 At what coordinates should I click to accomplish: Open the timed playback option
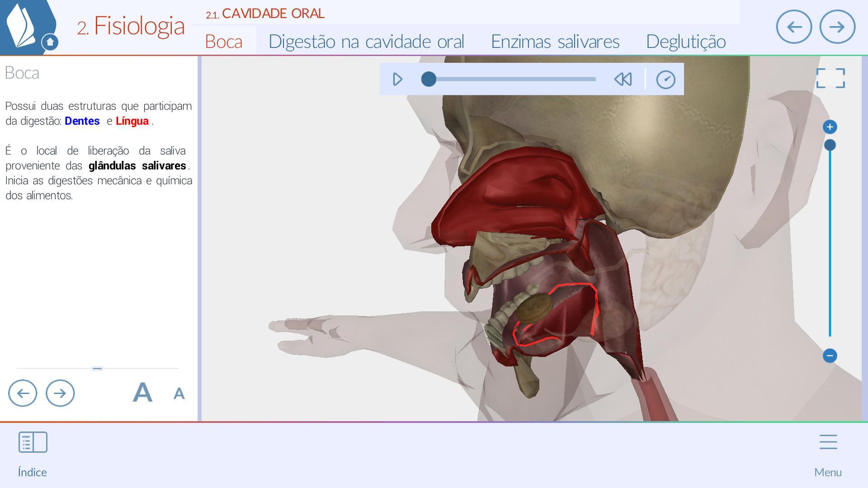click(665, 79)
